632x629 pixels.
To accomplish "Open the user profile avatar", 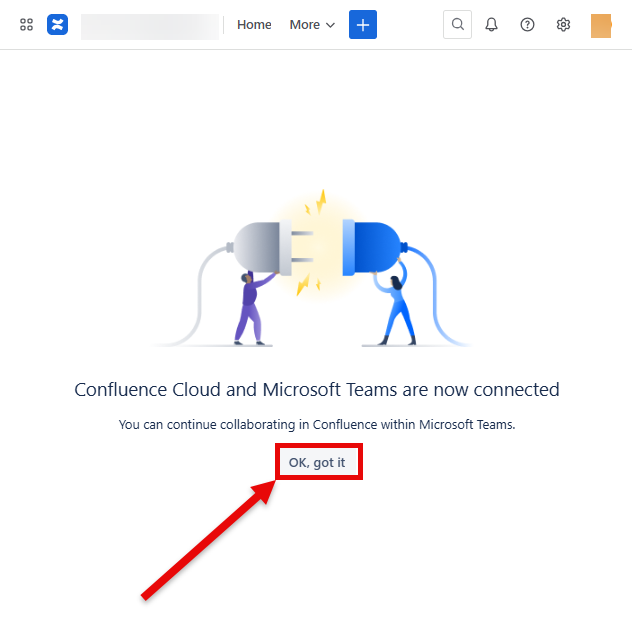I will [x=601, y=26].
